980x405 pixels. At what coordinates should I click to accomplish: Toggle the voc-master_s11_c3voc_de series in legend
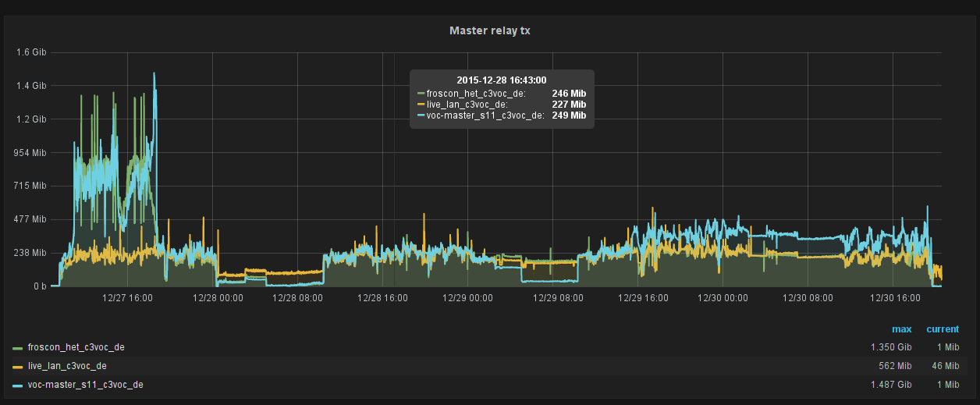(85, 385)
